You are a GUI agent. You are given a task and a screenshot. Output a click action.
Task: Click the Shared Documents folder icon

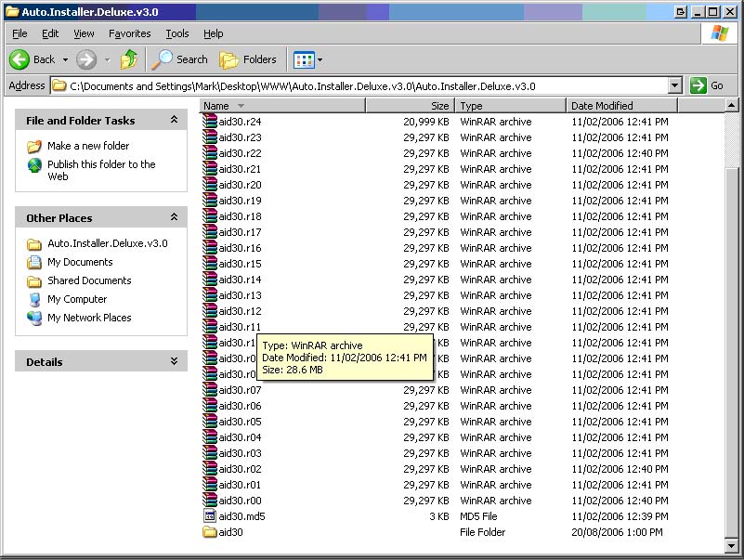[x=34, y=281]
